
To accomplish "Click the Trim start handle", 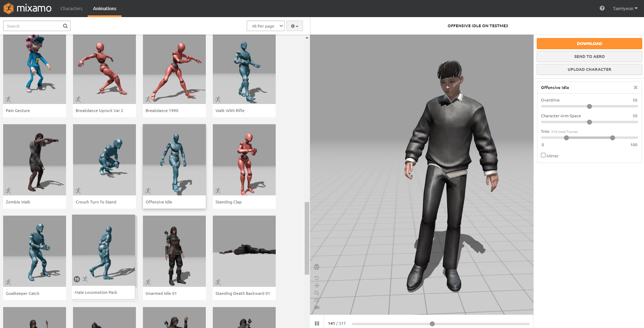I will [566, 138].
